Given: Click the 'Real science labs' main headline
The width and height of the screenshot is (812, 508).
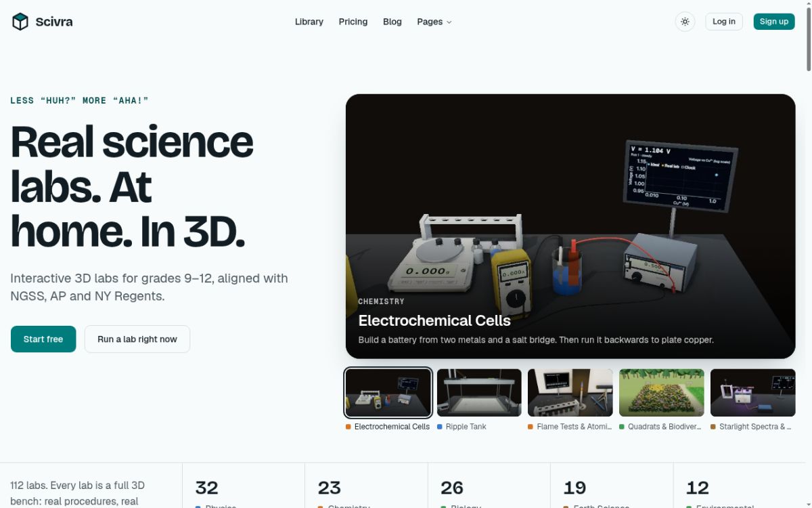Looking at the screenshot, I should [x=132, y=186].
